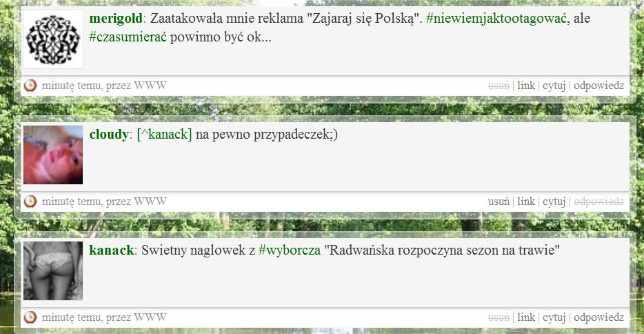This screenshot has width=644, height=334.
Task: Open the #wyborcza hashtag
Action: coord(290,250)
